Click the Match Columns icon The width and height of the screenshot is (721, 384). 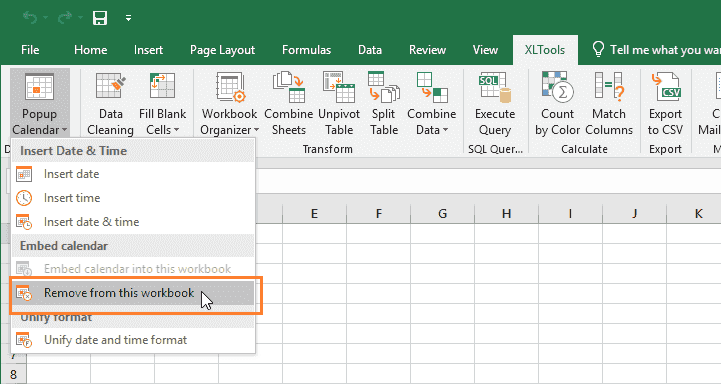point(608,86)
